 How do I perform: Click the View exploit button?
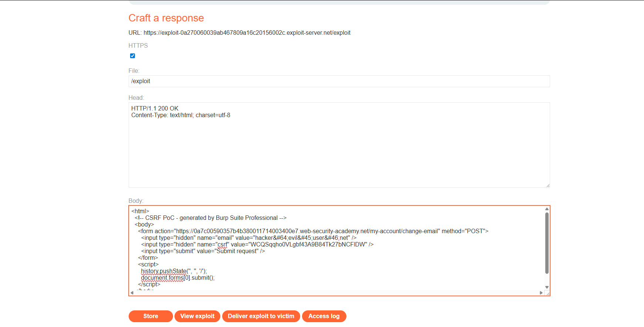coord(197,316)
